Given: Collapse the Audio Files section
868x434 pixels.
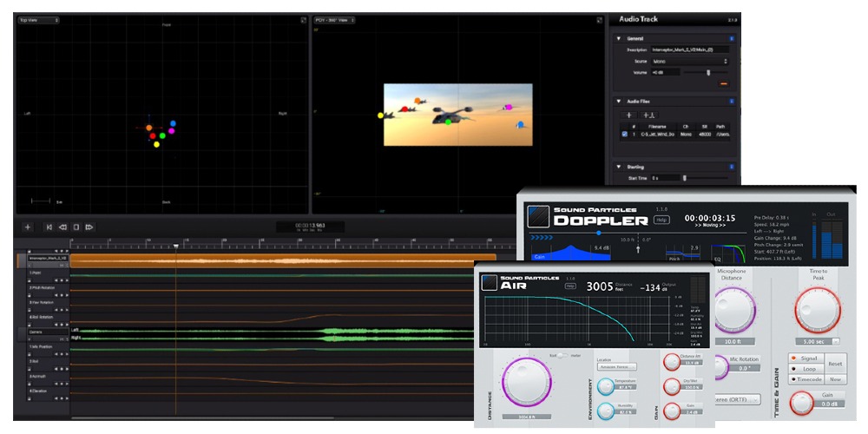Looking at the screenshot, I should [x=618, y=102].
